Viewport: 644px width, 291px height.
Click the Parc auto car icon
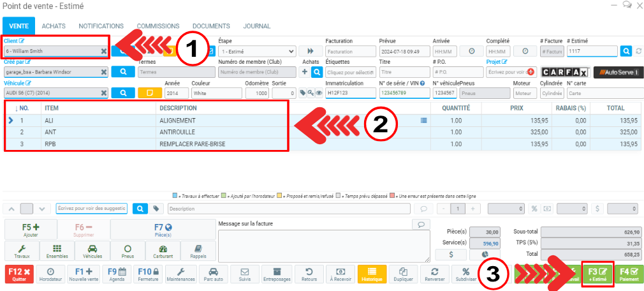(212, 274)
